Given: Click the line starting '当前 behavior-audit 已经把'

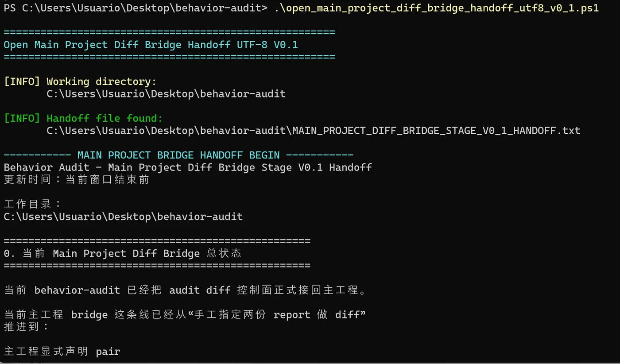Looking at the screenshot, I should point(185,290).
